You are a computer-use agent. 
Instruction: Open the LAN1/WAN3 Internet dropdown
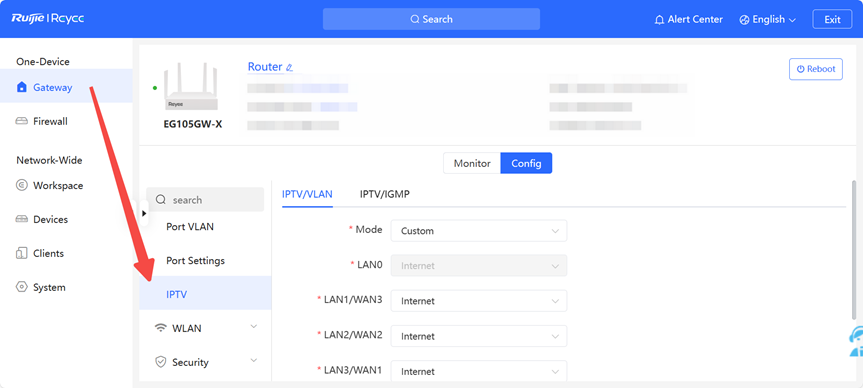[x=478, y=301]
